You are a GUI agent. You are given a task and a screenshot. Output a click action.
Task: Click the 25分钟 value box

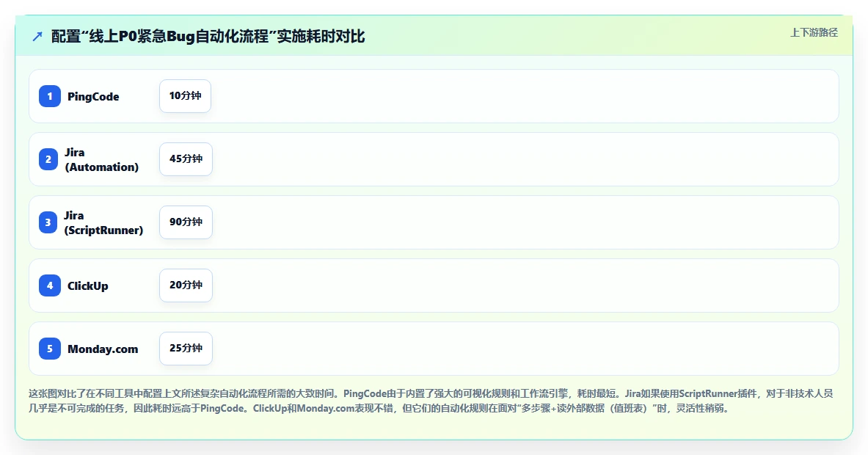coord(186,348)
